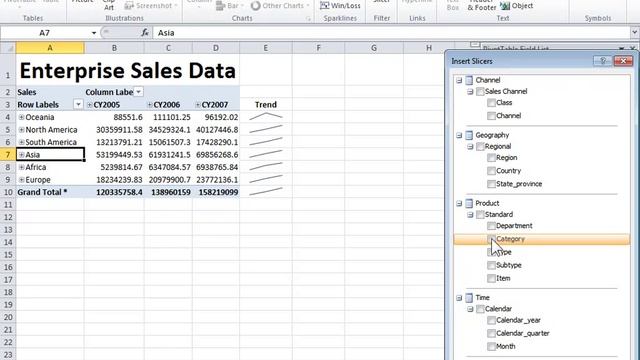The image size is (640, 360).
Task: Expand the North America row
Action: click(x=22, y=130)
